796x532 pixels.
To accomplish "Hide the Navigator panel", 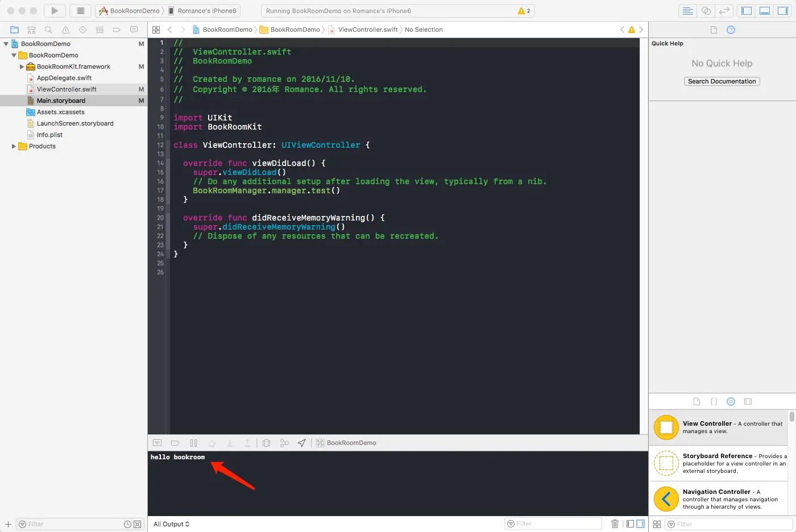I will 747,11.
